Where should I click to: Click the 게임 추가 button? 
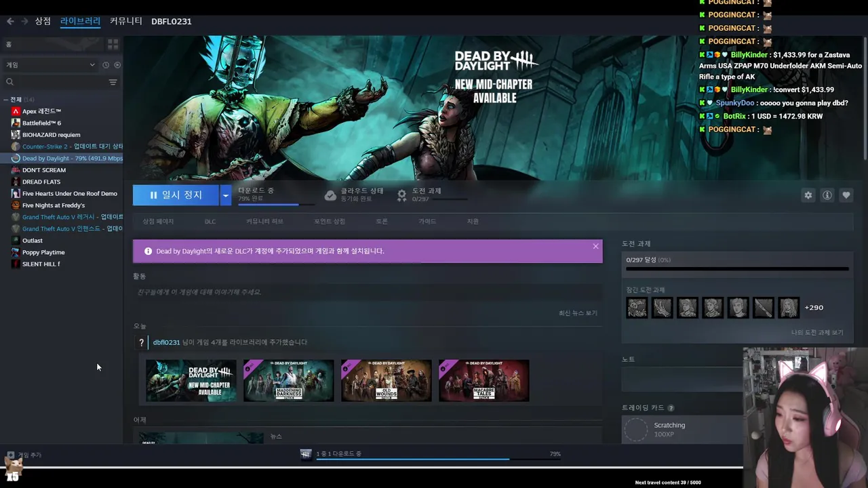[x=24, y=455]
